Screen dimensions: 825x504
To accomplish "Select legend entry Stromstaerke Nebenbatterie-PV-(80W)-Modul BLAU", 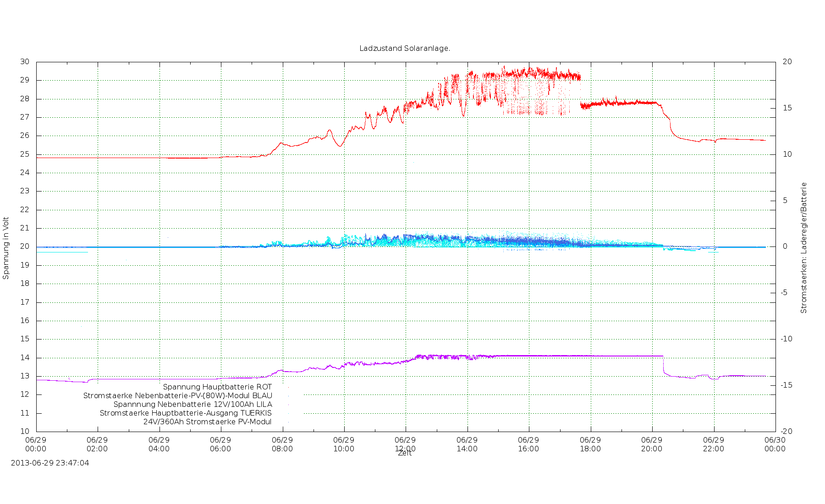I will coord(177,396).
